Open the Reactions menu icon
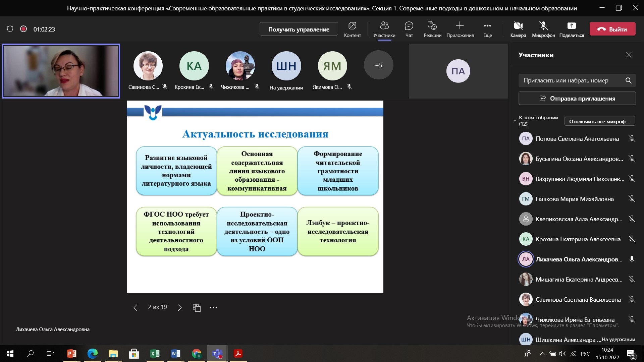 coord(432,26)
